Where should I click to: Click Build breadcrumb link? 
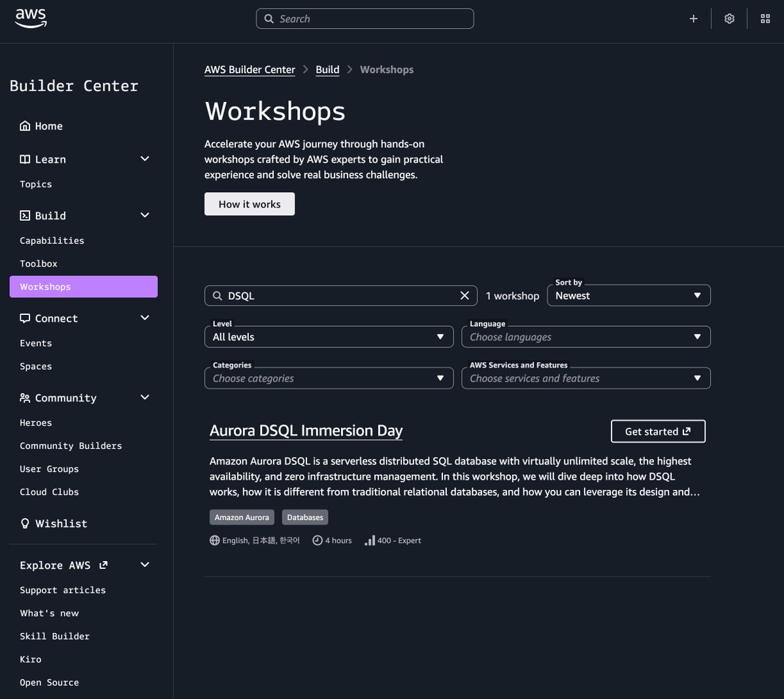(x=327, y=69)
